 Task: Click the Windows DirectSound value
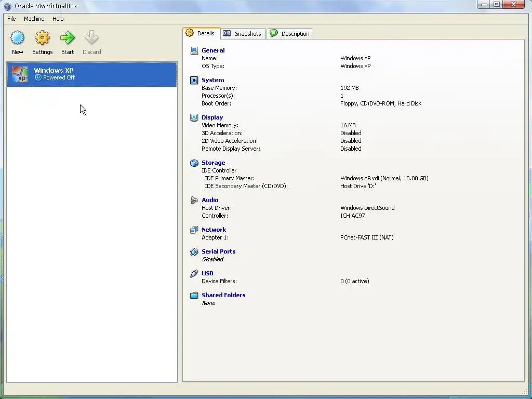(367, 208)
